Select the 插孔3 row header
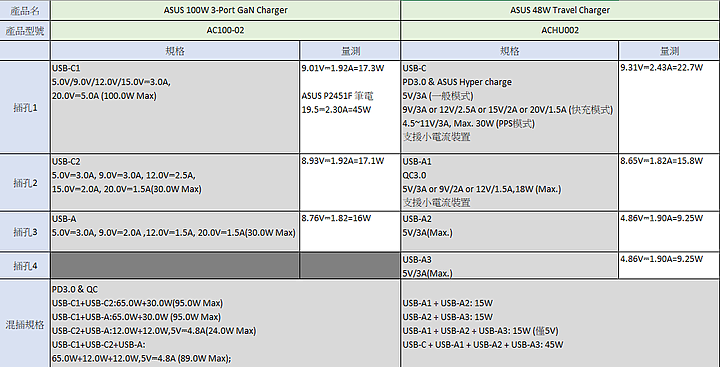The image size is (720, 367). (x=25, y=231)
